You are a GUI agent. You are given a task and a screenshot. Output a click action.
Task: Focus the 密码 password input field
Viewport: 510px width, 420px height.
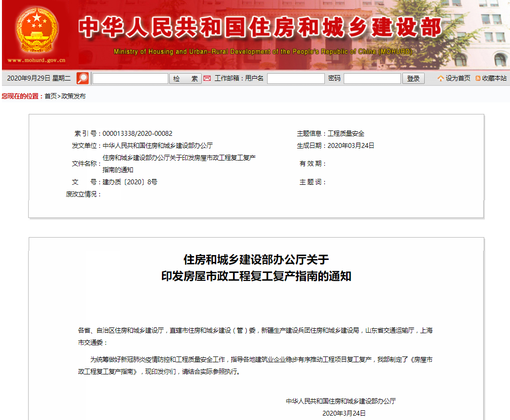coord(372,79)
